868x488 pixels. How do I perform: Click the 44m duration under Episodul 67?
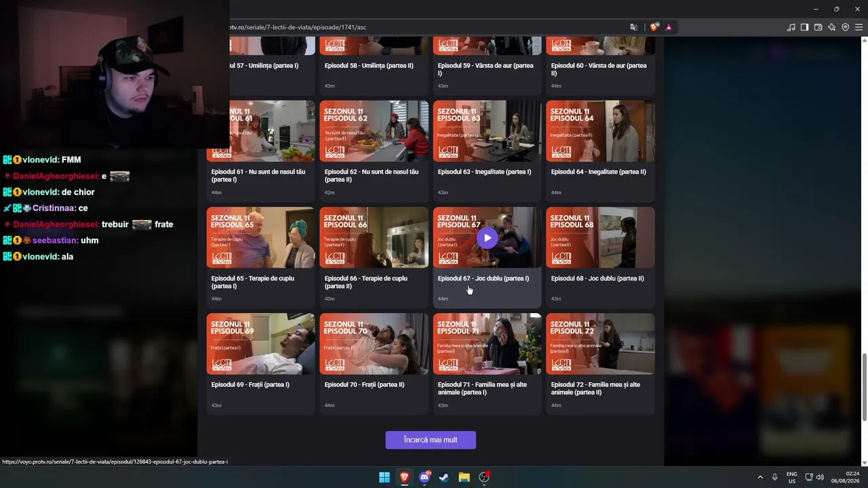(443, 299)
